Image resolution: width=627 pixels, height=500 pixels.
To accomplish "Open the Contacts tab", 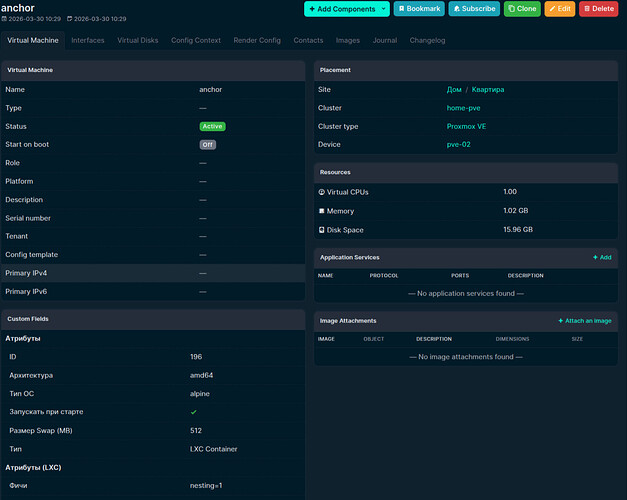I will (308, 40).
